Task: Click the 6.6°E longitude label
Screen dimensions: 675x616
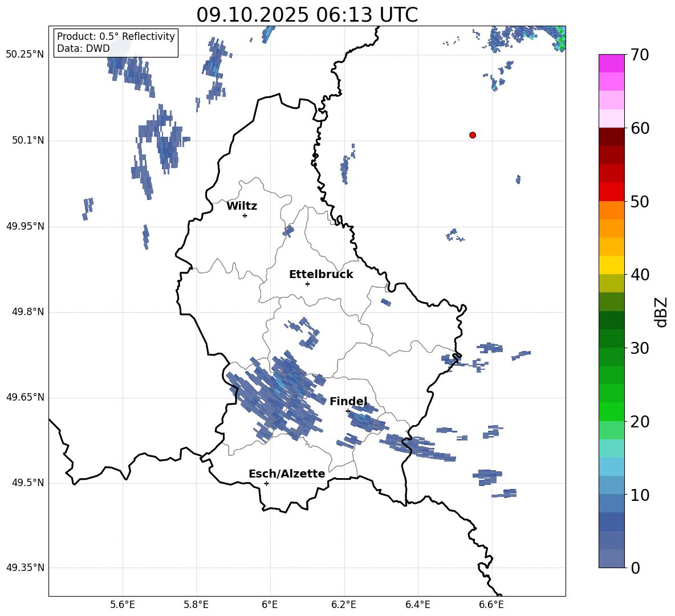Action: click(491, 605)
